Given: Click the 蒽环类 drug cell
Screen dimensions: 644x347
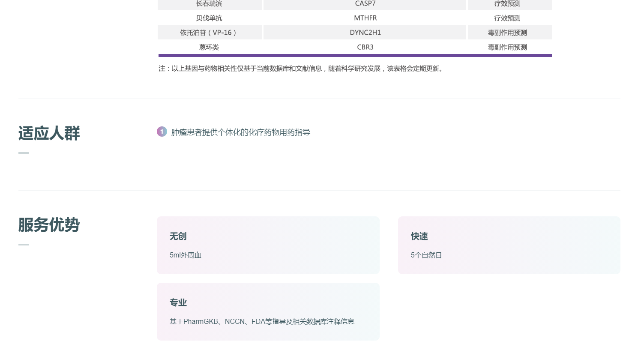Looking at the screenshot, I should [x=209, y=47].
